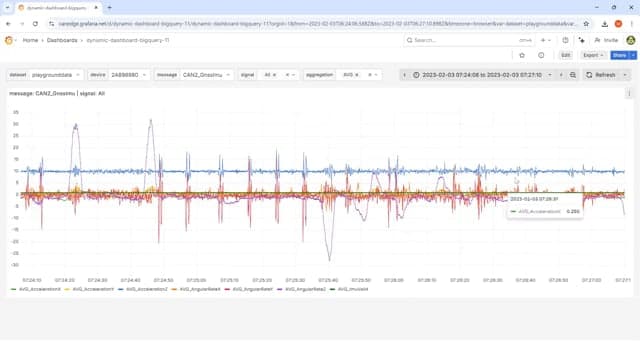This screenshot has width=640, height=360.
Task: Open the message CAN2_GnssImu dropdown
Action: pyautogui.click(x=207, y=75)
